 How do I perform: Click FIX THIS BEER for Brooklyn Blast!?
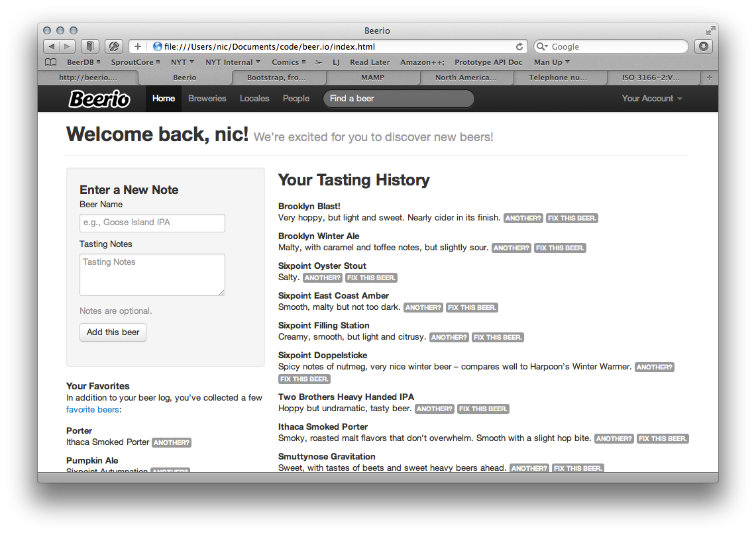pos(572,219)
